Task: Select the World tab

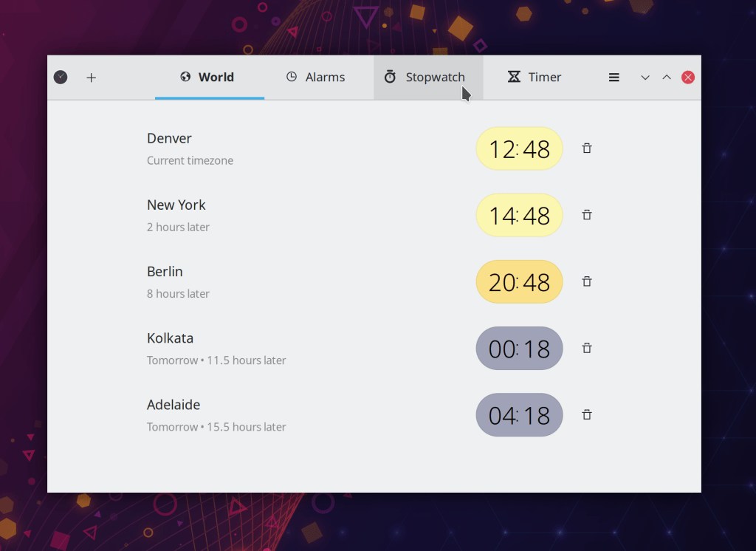Action: 209,78
